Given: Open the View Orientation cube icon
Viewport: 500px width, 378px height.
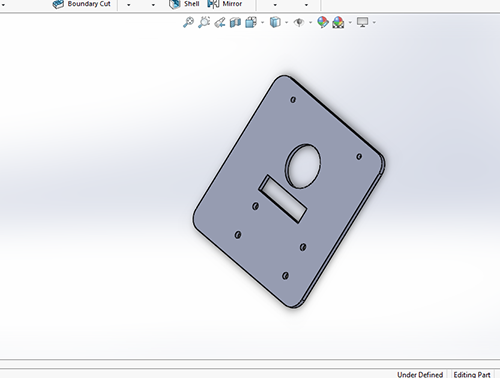Looking at the screenshot, I should (251, 22).
